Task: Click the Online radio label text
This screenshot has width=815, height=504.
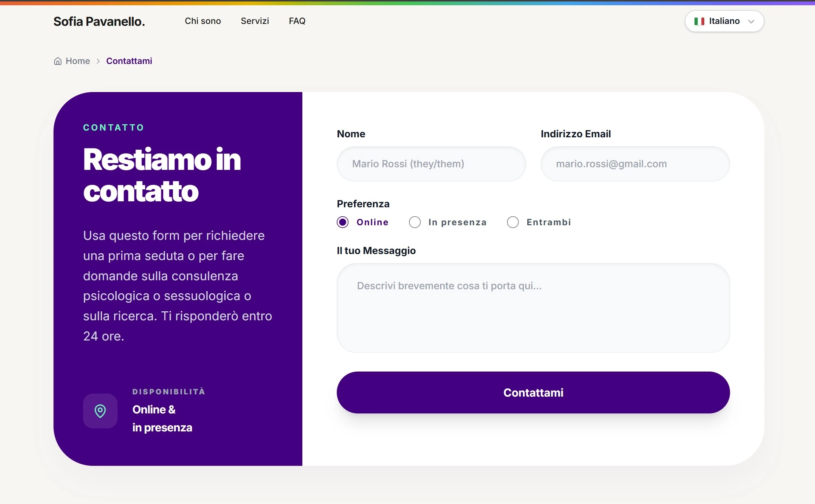Action: 372,222
